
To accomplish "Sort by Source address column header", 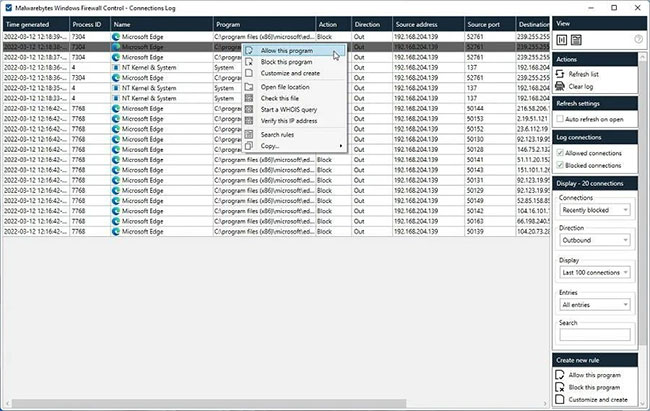I will tap(428, 24).
